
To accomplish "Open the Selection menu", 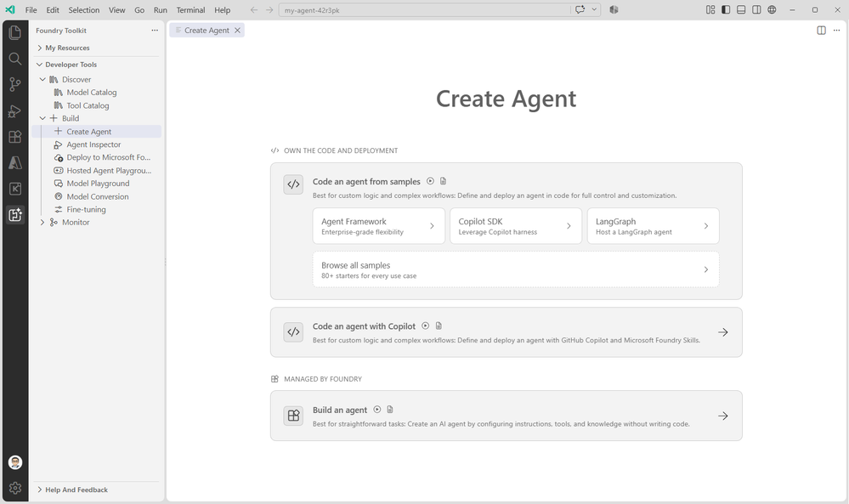I will tap(84, 9).
